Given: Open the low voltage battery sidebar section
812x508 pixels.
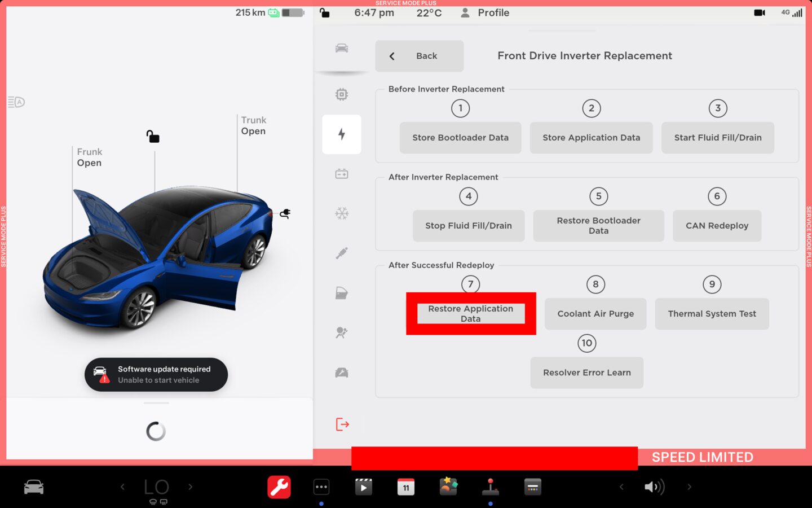Looking at the screenshot, I should (x=341, y=174).
